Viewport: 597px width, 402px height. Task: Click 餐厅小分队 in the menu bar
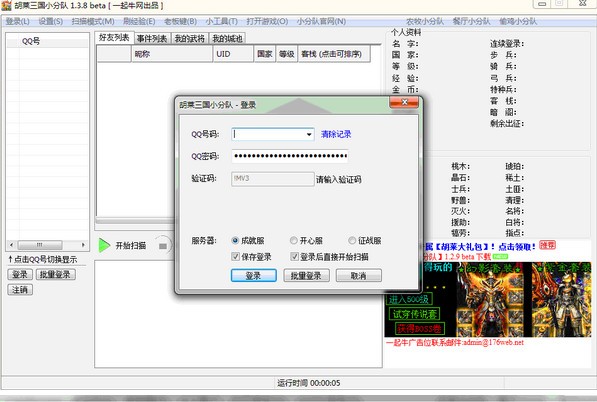coord(471,21)
